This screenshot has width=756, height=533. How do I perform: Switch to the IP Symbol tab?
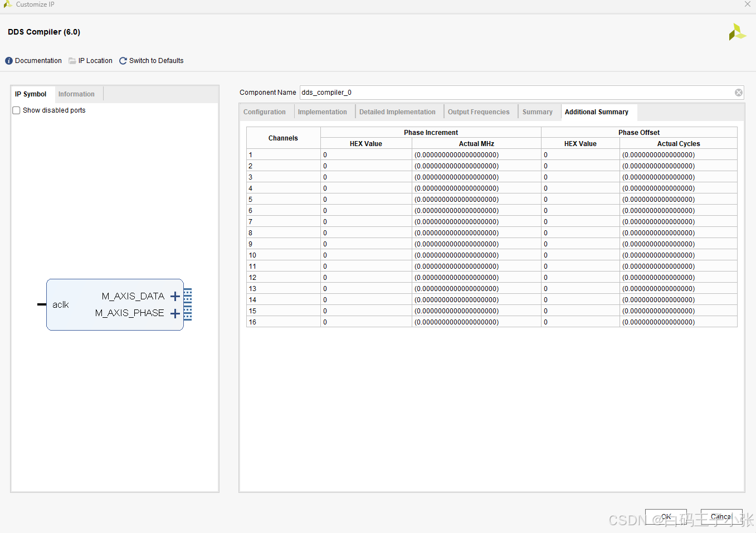tap(31, 94)
